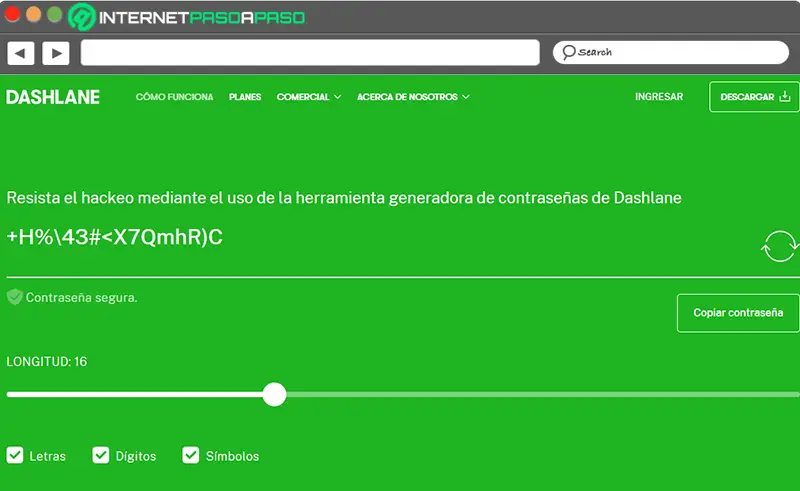Click into the browser Search field
This screenshot has width=800, height=491.
tap(671, 53)
